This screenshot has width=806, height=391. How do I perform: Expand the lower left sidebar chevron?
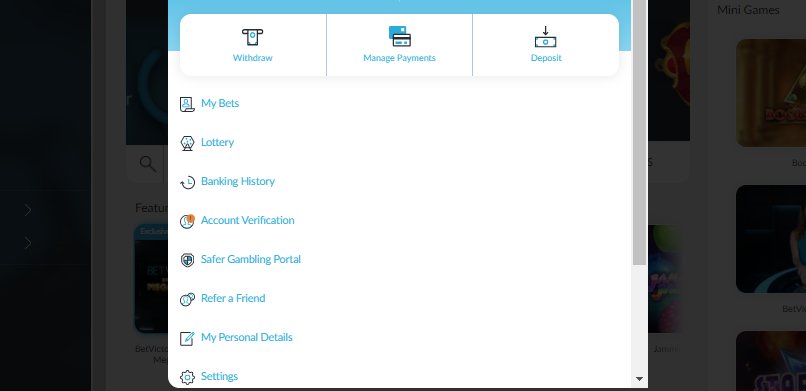pos(28,243)
